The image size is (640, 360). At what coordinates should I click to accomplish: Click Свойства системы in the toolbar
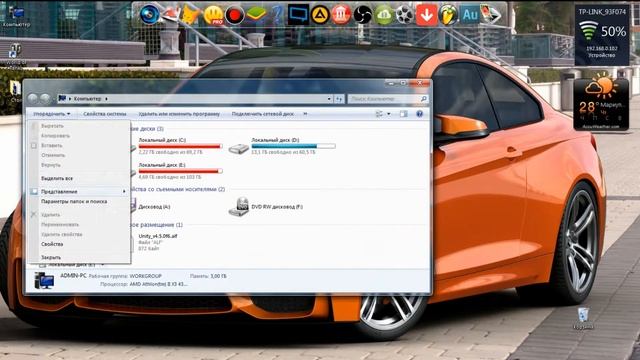[x=105, y=114]
